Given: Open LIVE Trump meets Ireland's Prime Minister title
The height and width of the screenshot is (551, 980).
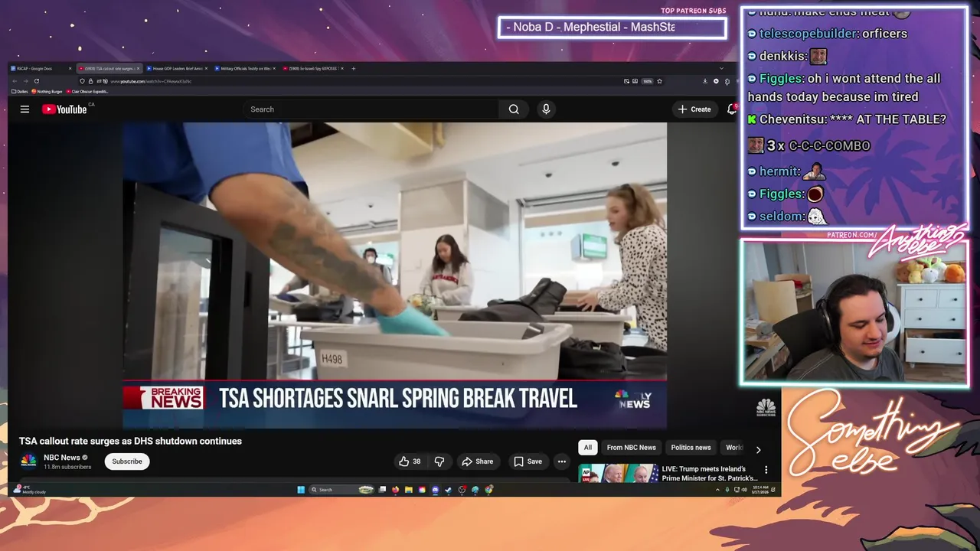Looking at the screenshot, I should [710, 474].
